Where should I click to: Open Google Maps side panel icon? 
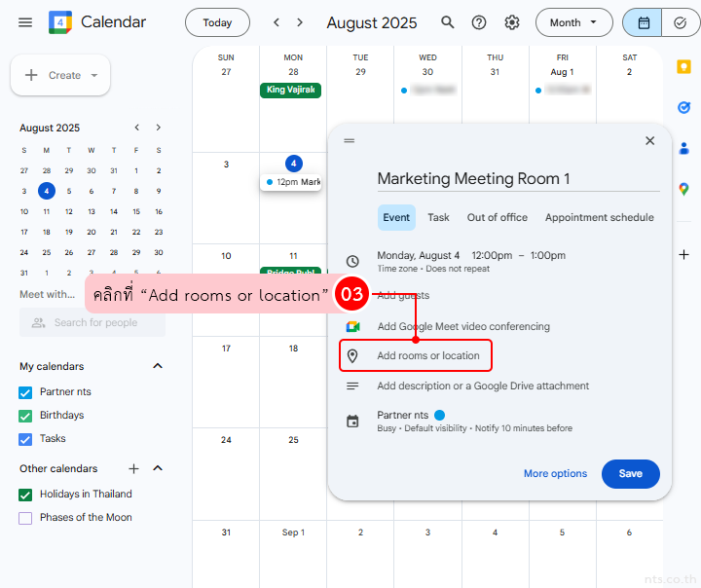coord(683,189)
